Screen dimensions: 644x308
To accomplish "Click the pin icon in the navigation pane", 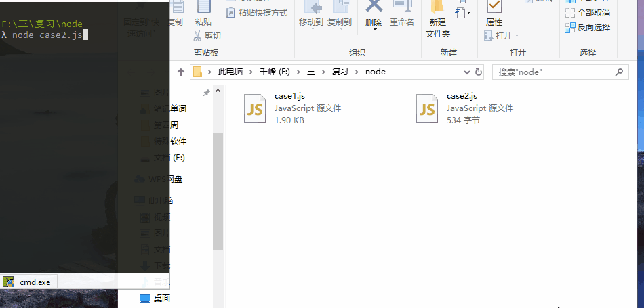I will click(x=207, y=93).
